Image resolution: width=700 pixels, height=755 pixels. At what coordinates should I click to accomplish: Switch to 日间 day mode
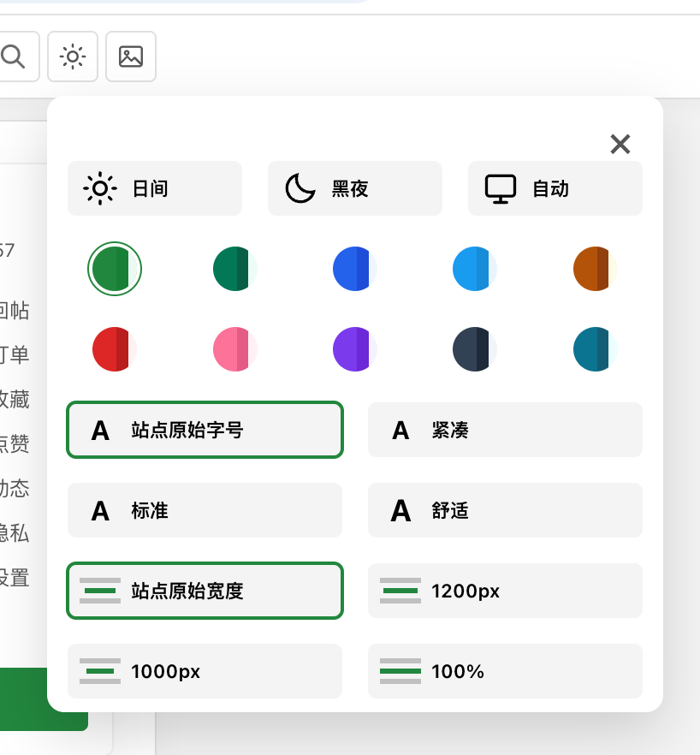coord(155,188)
